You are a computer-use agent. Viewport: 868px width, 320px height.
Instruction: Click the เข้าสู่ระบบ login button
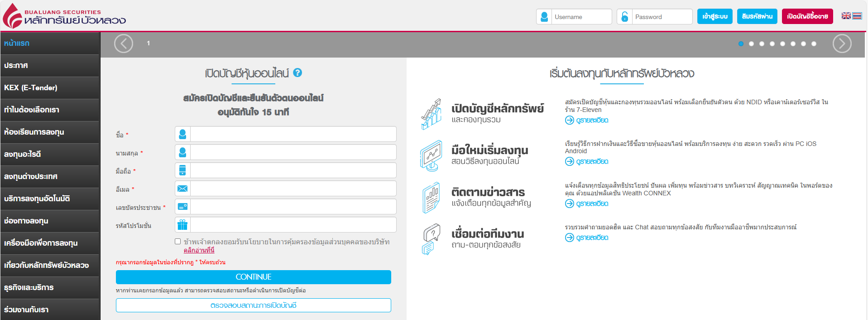coord(715,16)
